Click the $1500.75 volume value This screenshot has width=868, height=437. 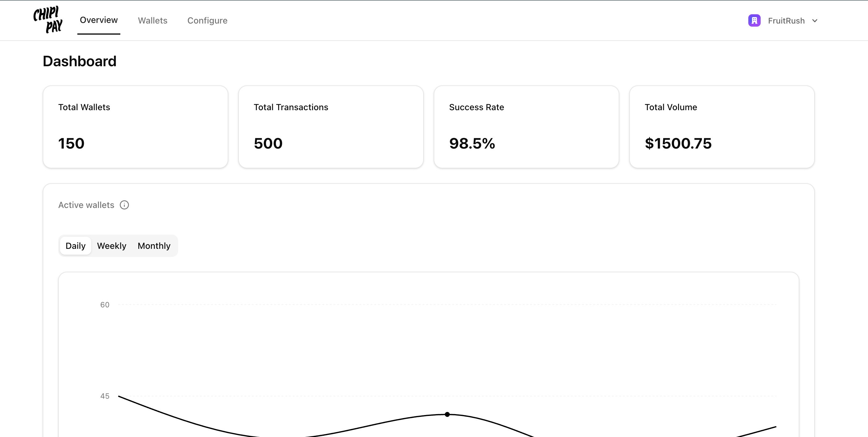(678, 143)
